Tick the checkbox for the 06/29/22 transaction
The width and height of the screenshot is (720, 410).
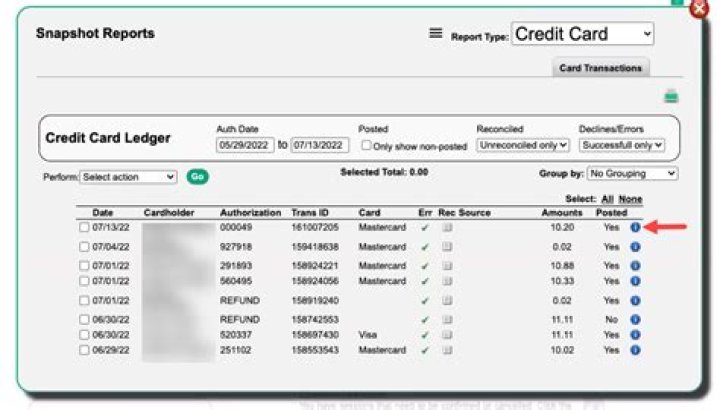(84, 351)
